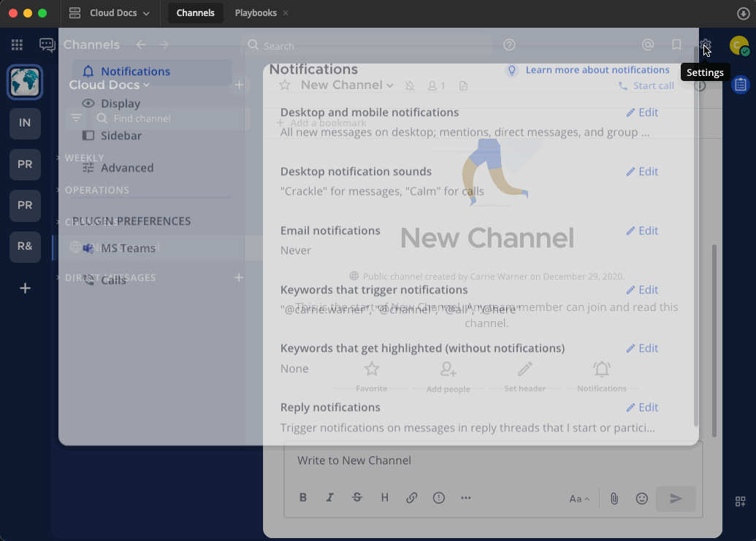Click the attach file paperclip icon
The width and height of the screenshot is (756, 541).
(x=614, y=499)
